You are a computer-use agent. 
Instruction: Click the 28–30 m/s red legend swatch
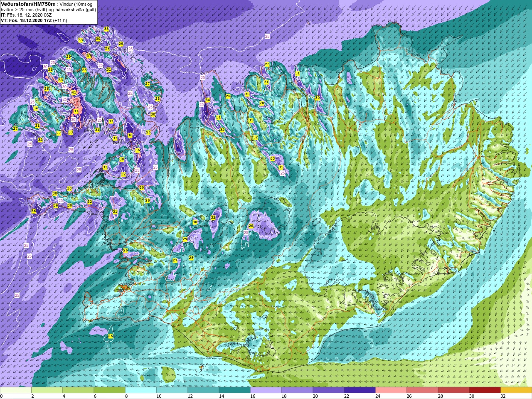tap(453, 390)
